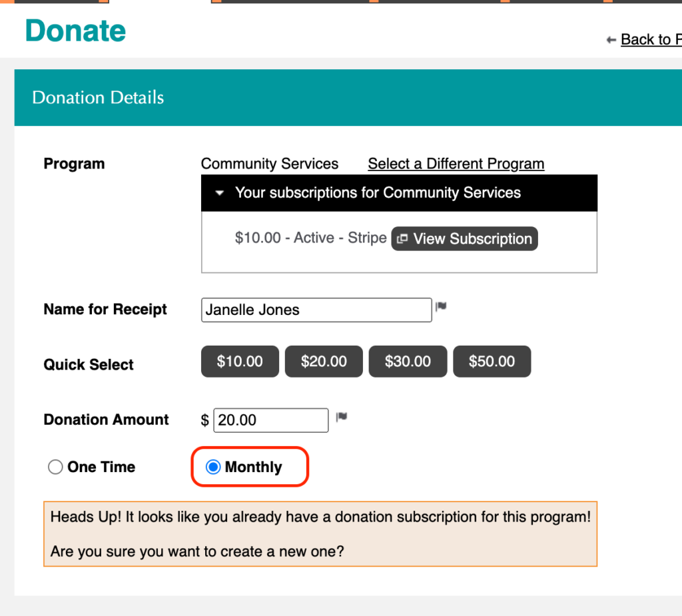The width and height of the screenshot is (682, 616).
Task: Click the left arrow icon before Back link
Action: coord(611,41)
